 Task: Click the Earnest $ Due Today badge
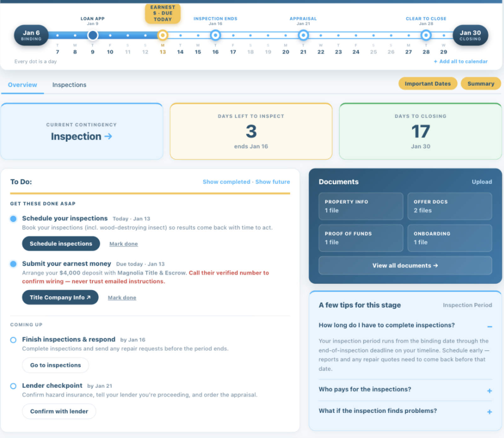coord(163,13)
